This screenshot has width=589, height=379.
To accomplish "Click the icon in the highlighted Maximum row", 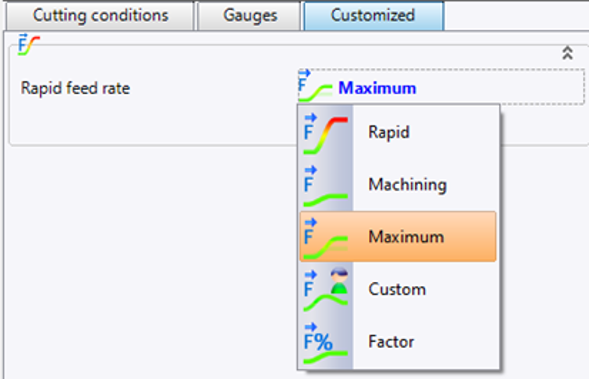I will 326,238.
